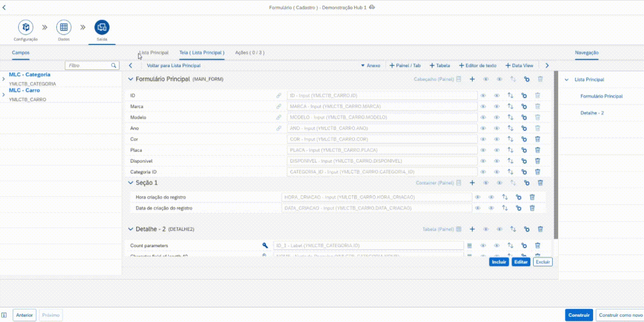Viewport: 644px width, 322px height.
Task: Click the key icon beside Count parameters
Action: pos(265,246)
